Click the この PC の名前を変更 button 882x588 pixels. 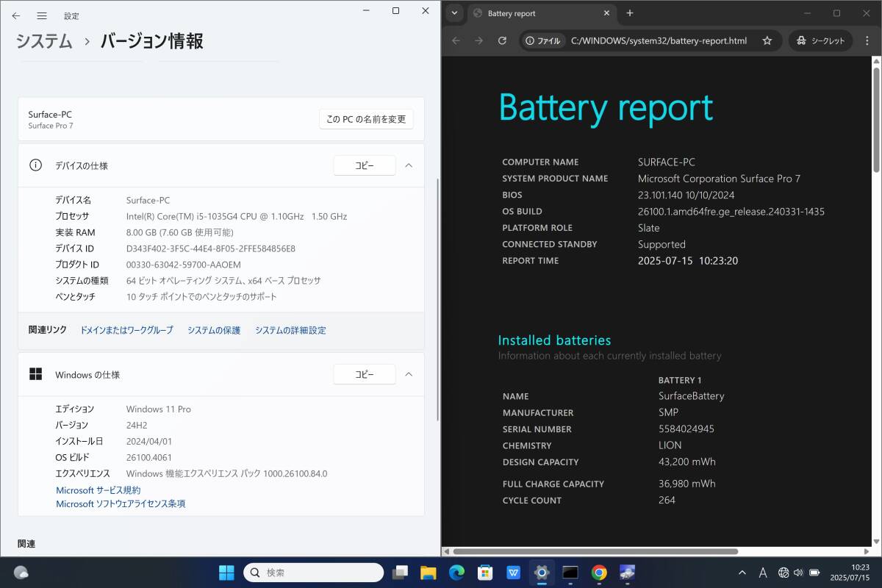coord(366,119)
